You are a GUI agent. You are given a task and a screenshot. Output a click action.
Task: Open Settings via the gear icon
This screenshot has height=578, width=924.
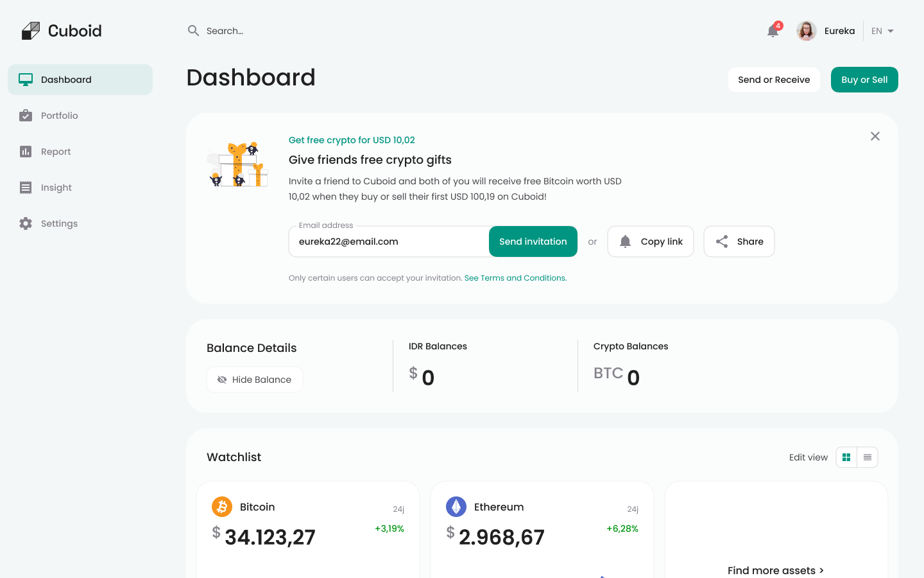tap(25, 223)
